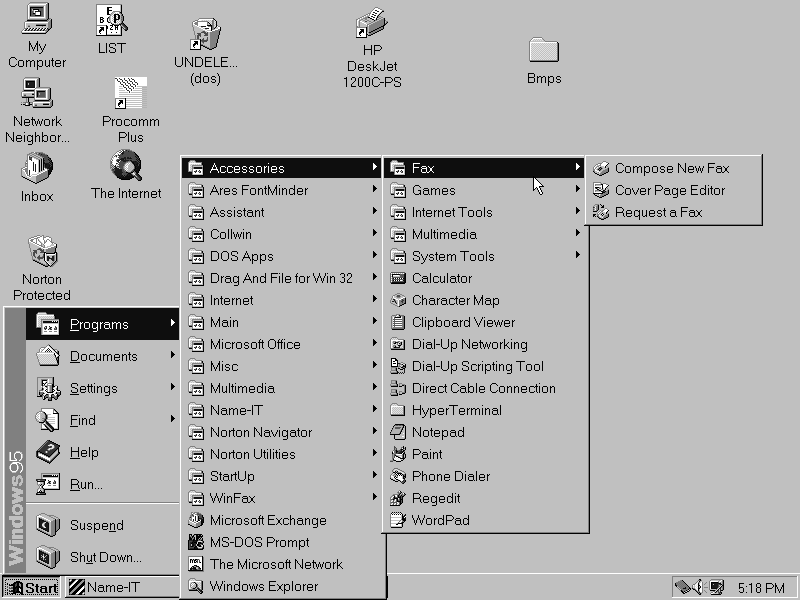Open the My Computer desktop icon
800x600 pixels.
click(x=37, y=18)
